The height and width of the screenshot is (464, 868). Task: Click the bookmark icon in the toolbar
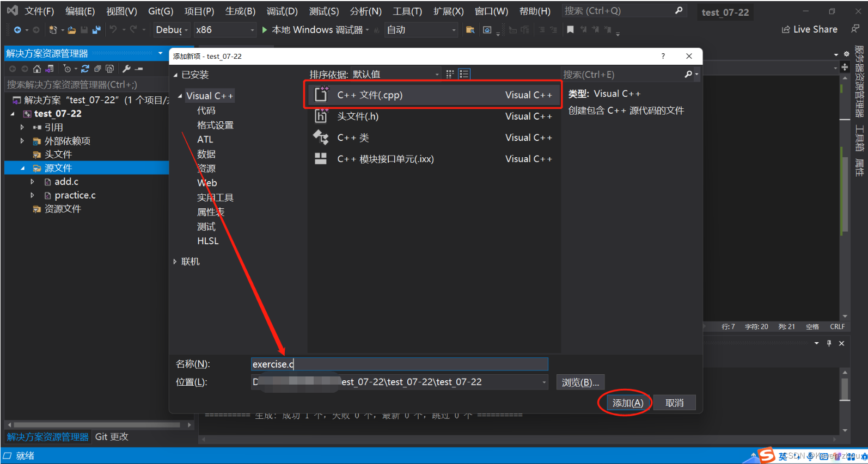point(570,30)
